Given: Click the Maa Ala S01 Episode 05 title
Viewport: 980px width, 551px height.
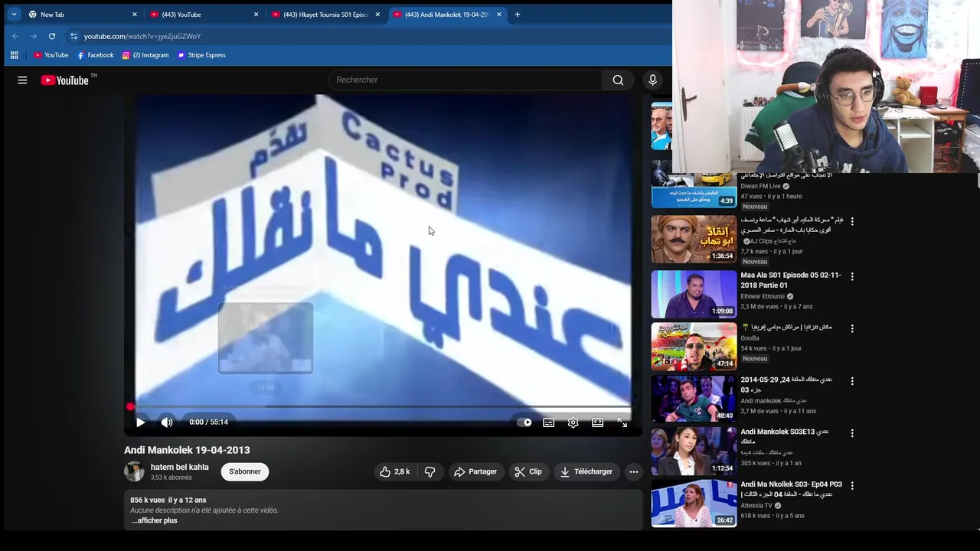Looking at the screenshot, I should [790, 280].
